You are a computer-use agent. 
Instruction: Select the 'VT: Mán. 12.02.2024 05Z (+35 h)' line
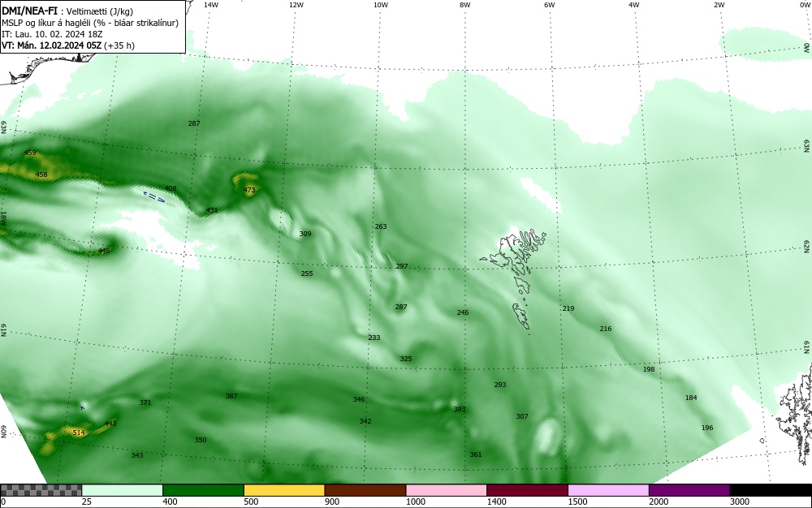(68, 45)
